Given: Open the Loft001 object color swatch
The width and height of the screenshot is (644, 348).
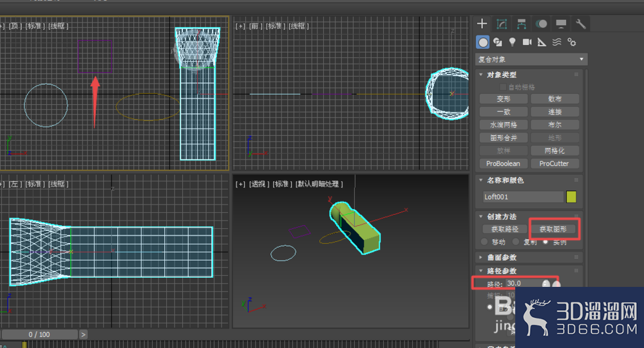Looking at the screenshot, I should pos(571,197).
